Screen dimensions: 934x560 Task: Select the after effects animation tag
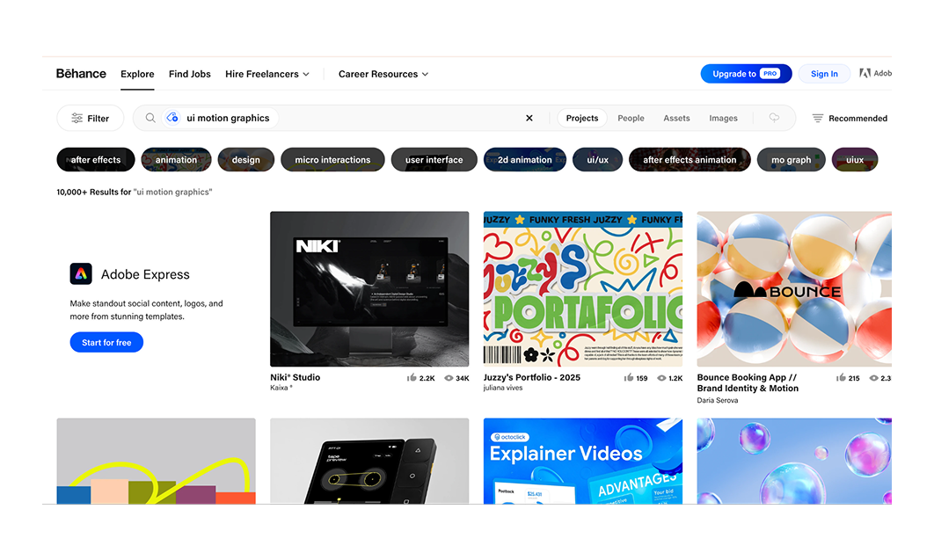pyautogui.click(x=690, y=159)
